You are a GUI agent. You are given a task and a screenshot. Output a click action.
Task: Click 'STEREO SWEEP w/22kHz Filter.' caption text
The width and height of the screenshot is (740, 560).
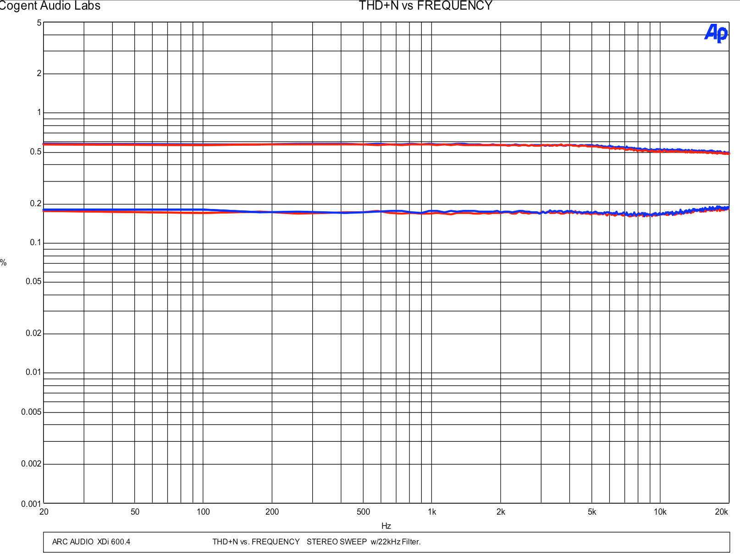point(364,542)
